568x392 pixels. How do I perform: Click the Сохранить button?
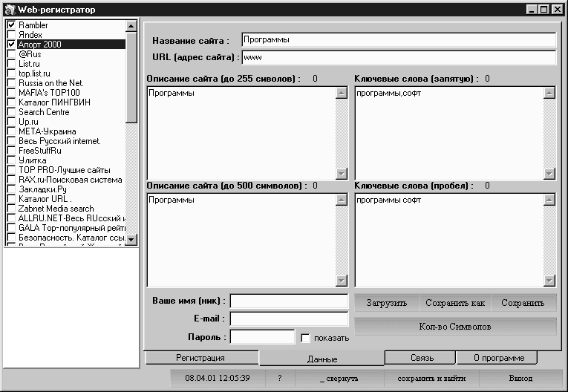(x=523, y=303)
